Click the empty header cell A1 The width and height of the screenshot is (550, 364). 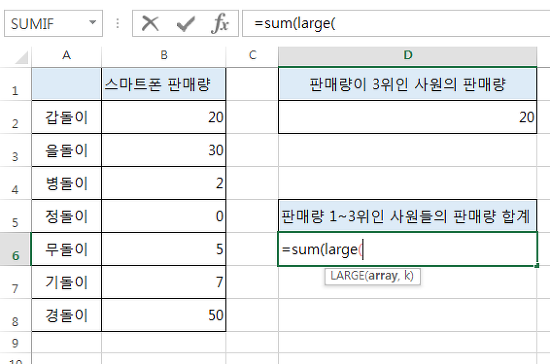pyautogui.click(x=66, y=84)
